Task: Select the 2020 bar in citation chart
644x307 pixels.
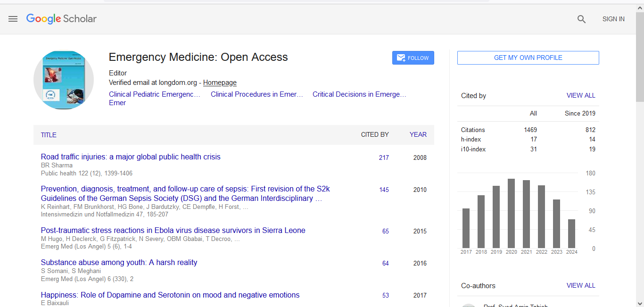Action: click(x=512, y=213)
